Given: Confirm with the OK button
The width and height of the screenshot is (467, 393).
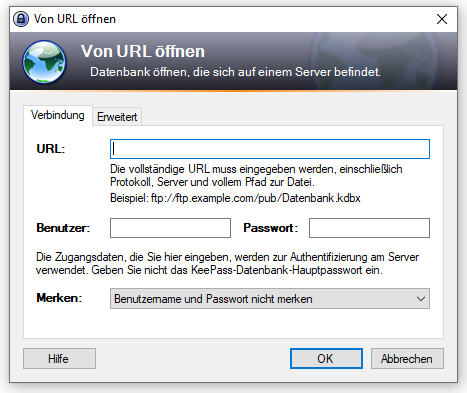Looking at the screenshot, I should tap(326, 359).
